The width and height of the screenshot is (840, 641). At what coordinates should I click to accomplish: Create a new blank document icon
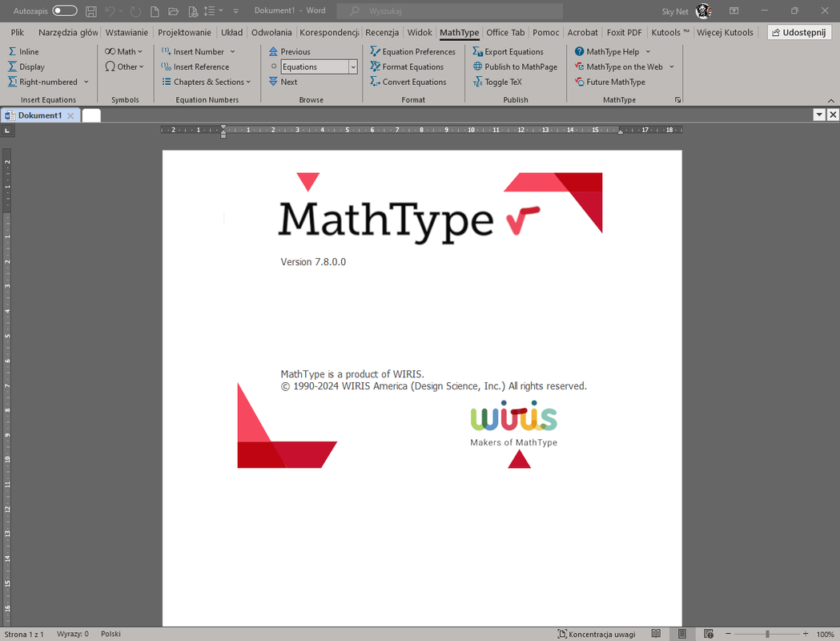[155, 11]
